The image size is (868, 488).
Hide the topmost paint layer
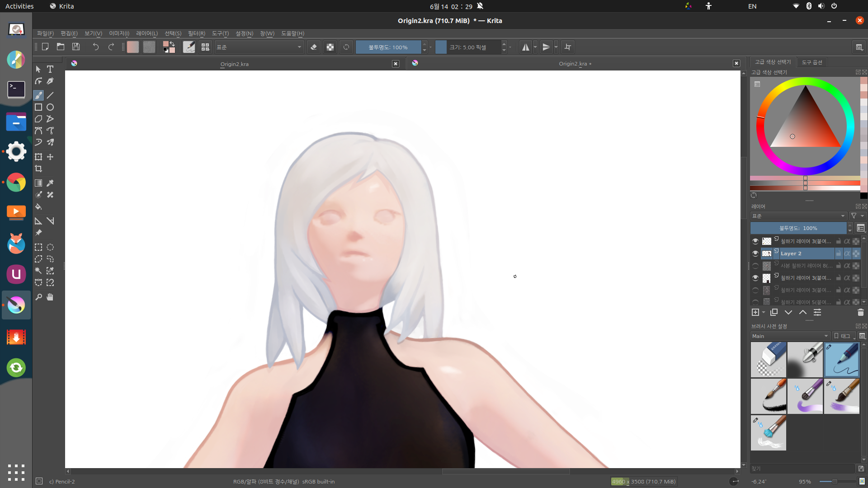755,241
